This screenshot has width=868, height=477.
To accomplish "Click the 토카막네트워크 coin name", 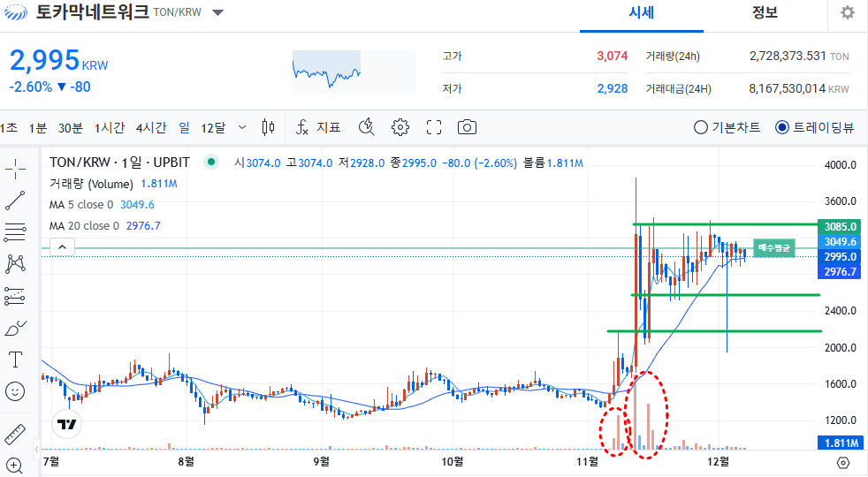I will pyautogui.click(x=93, y=11).
